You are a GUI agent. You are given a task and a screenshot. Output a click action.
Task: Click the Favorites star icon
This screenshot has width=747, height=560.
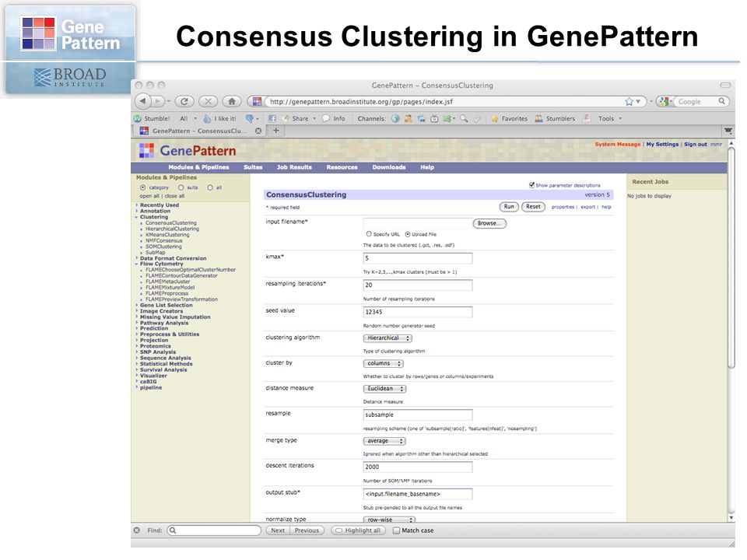click(495, 118)
